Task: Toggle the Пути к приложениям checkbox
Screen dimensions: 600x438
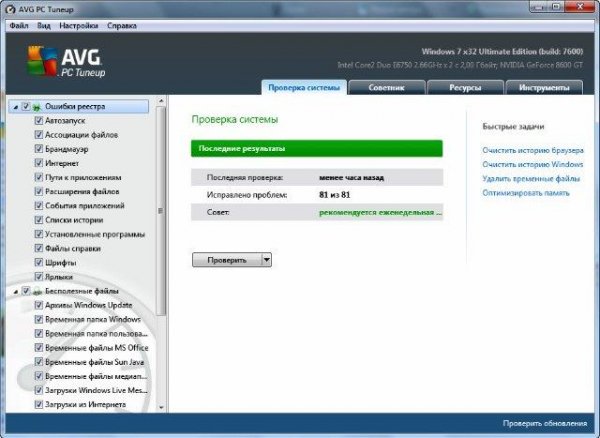Action: (38, 177)
